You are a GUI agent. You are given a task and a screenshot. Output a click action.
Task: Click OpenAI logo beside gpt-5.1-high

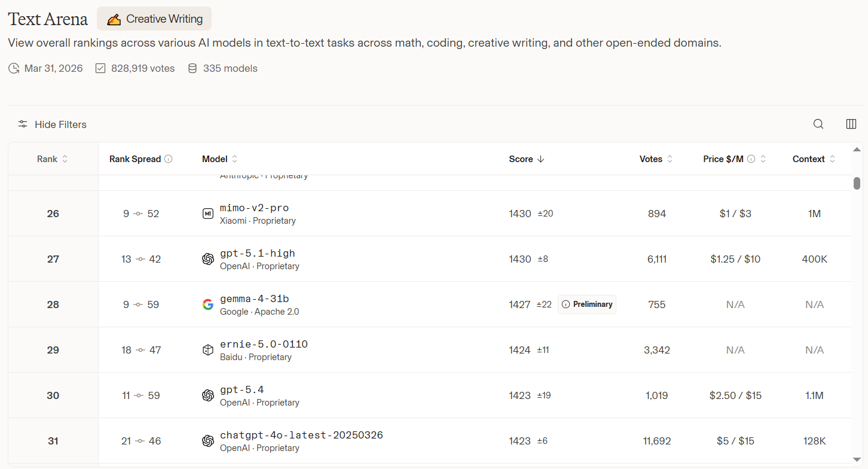208,259
